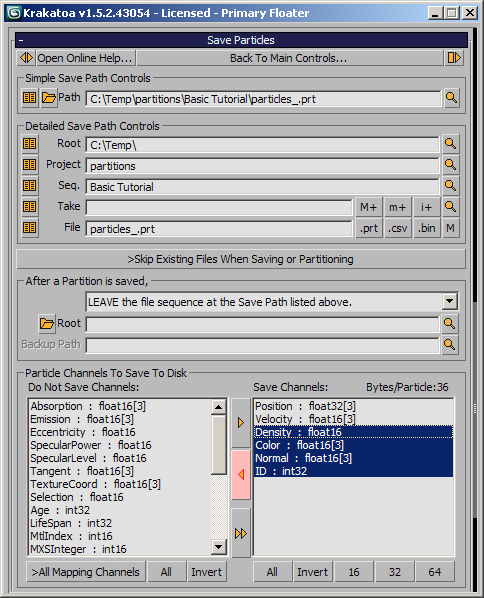Collapse the Save Particles rollout header
This screenshot has height=598, width=484.
(x=241, y=40)
